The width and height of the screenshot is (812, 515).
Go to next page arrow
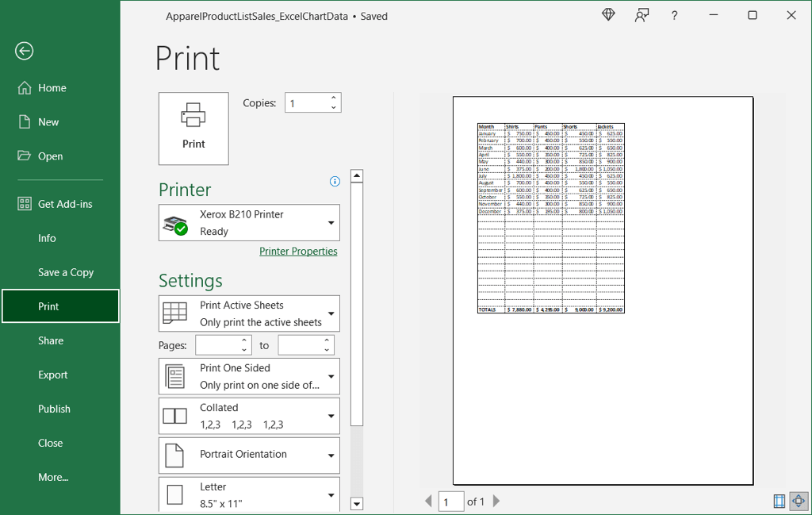click(x=497, y=502)
